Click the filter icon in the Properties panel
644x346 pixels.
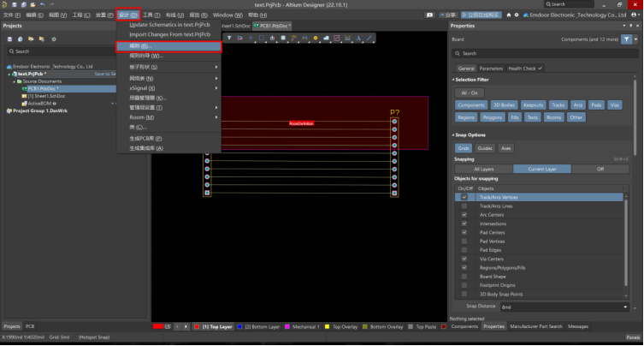point(626,39)
